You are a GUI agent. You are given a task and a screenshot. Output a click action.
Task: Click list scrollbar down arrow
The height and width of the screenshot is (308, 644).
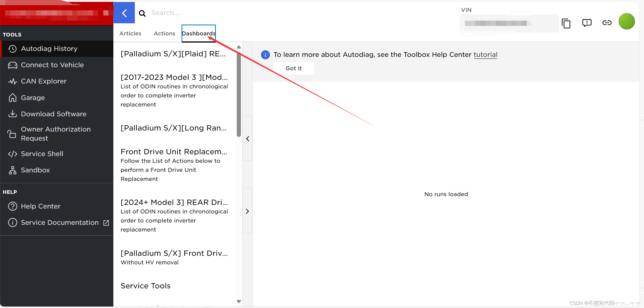click(239, 301)
